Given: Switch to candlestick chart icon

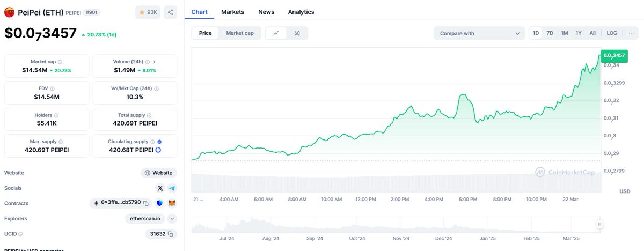Looking at the screenshot, I should pyautogui.click(x=297, y=33).
